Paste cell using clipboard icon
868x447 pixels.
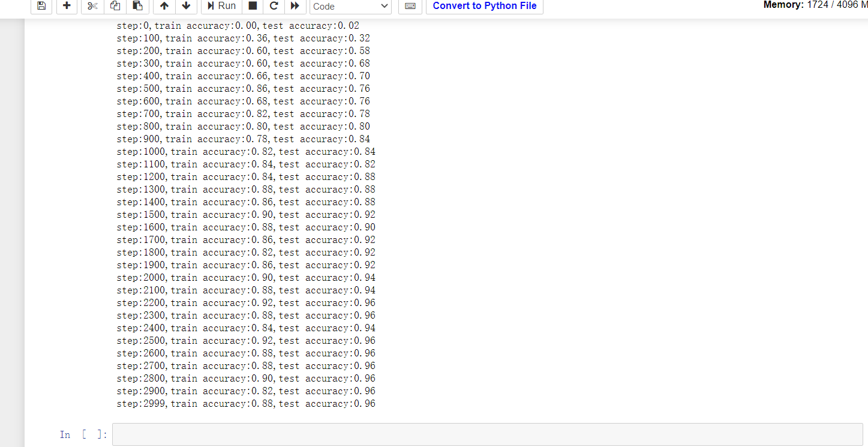coord(137,6)
